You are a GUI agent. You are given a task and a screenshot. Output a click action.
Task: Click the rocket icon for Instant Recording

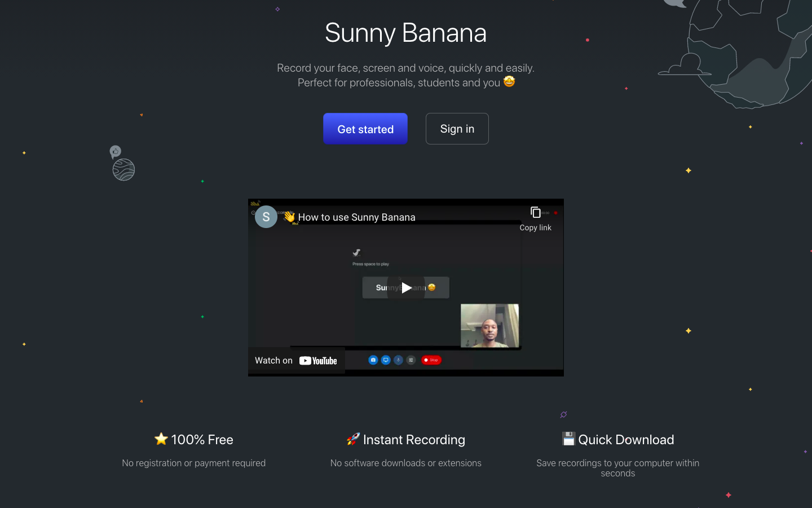click(352, 439)
